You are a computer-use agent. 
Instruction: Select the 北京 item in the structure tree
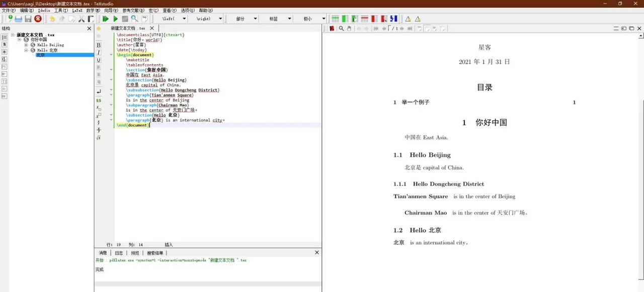[40, 55]
